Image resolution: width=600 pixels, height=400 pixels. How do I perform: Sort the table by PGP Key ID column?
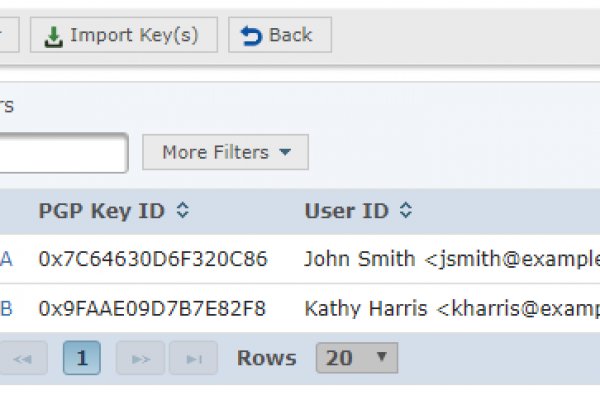click(101, 211)
